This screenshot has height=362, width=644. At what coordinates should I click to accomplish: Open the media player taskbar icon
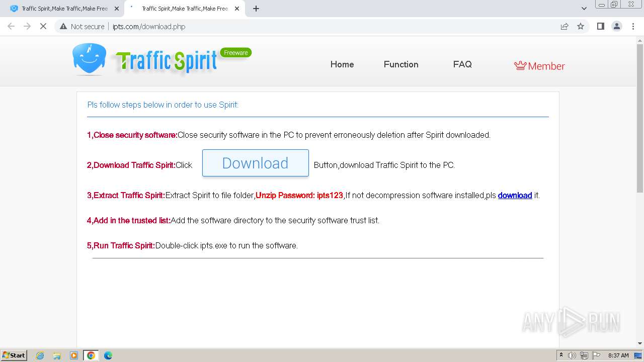tap(74, 355)
